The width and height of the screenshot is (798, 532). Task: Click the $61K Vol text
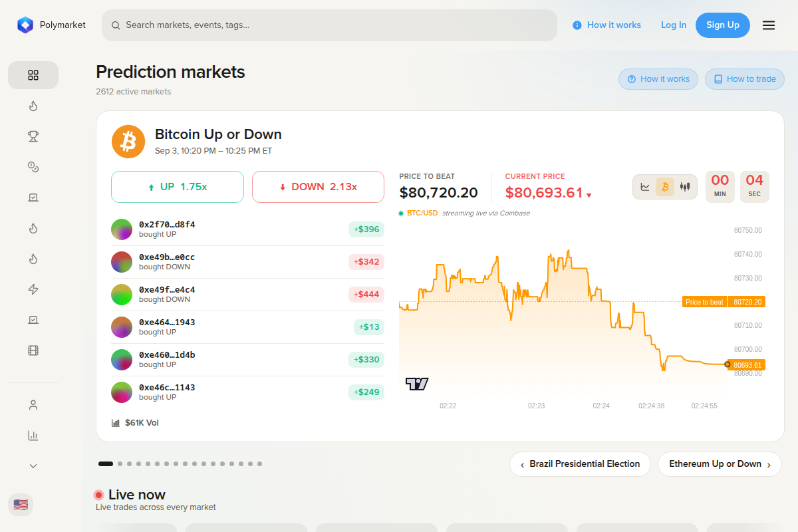(x=142, y=423)
